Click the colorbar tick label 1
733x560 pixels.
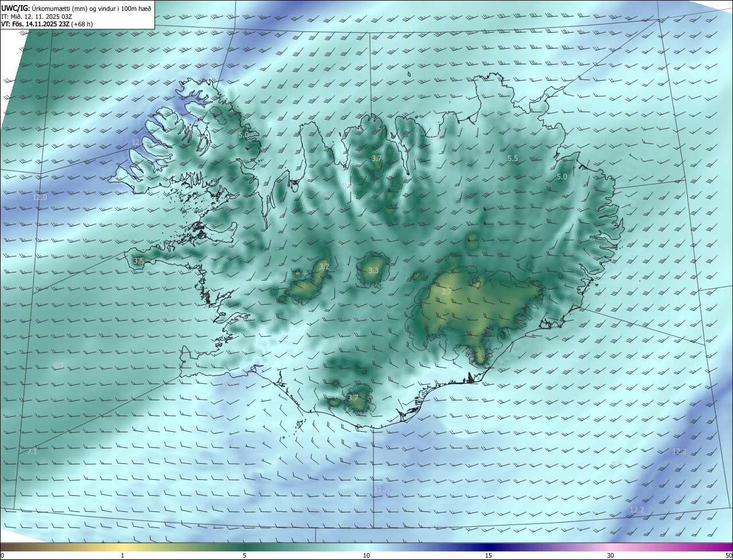click(x=123, y=555)
